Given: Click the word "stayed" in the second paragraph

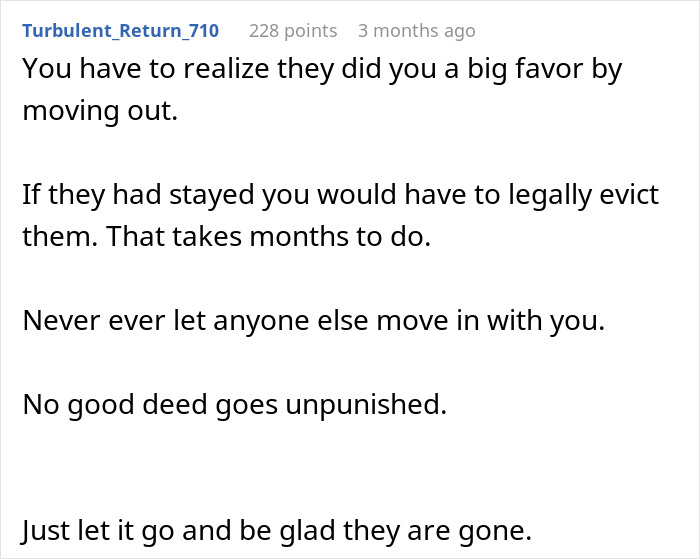Looking at the screenshot, I should 212,196.
